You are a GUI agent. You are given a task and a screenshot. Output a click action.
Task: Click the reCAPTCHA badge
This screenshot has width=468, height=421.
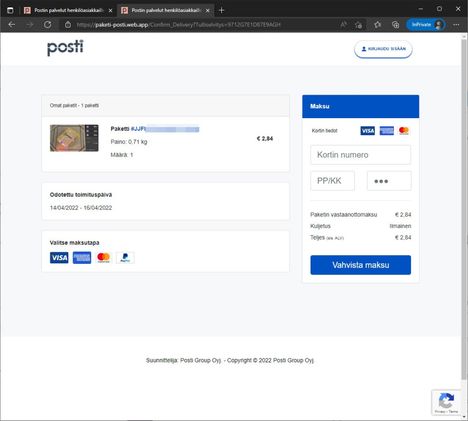447,402
